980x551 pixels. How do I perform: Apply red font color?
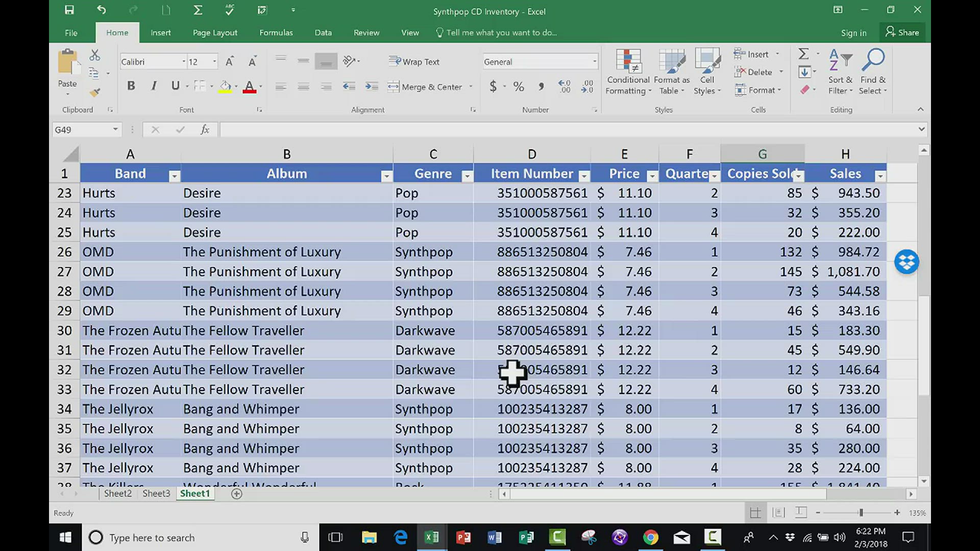coord(249,87)
